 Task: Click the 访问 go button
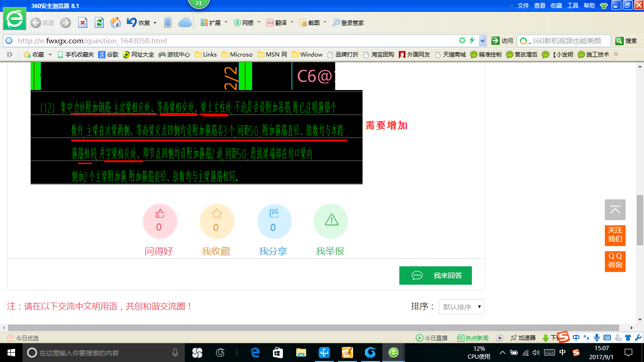502,41
